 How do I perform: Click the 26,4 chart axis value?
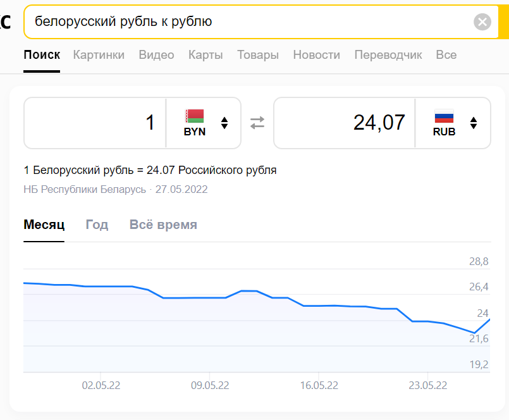coord(479,287)
